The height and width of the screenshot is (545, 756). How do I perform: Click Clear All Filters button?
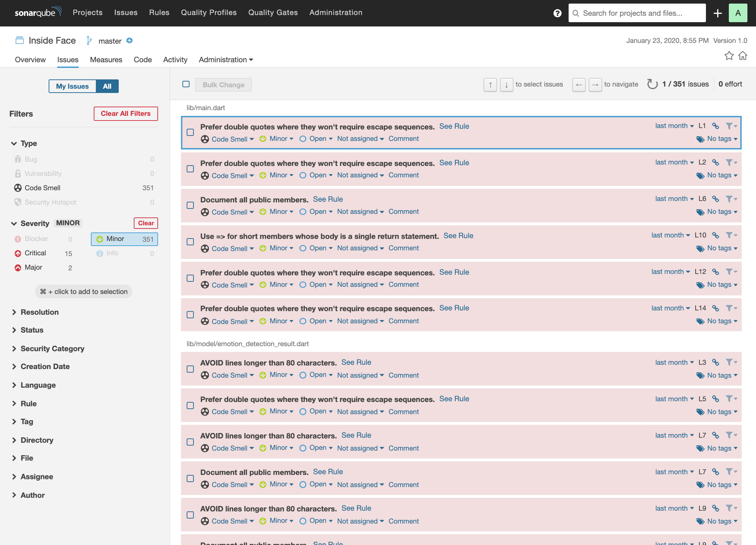click(x=126, y=113)
